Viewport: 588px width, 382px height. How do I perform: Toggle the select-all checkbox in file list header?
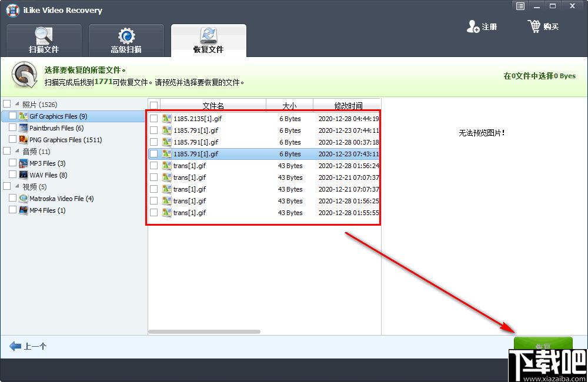click(153, 105)
